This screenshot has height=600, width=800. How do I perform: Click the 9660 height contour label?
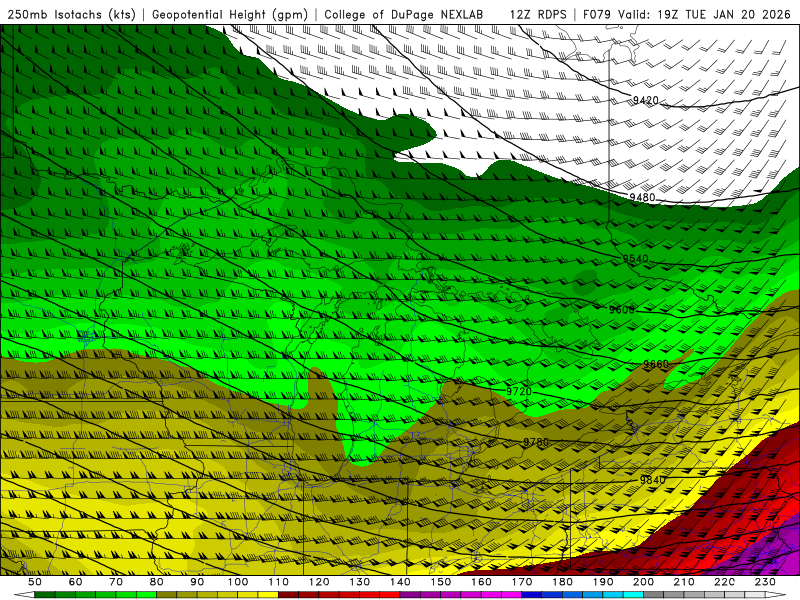(x=656, y=364)
